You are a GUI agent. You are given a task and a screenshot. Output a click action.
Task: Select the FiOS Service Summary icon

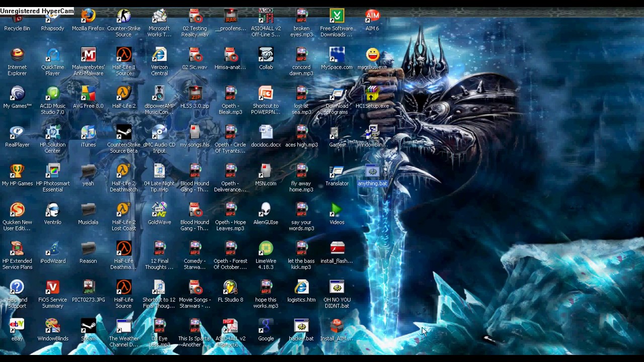53,294
